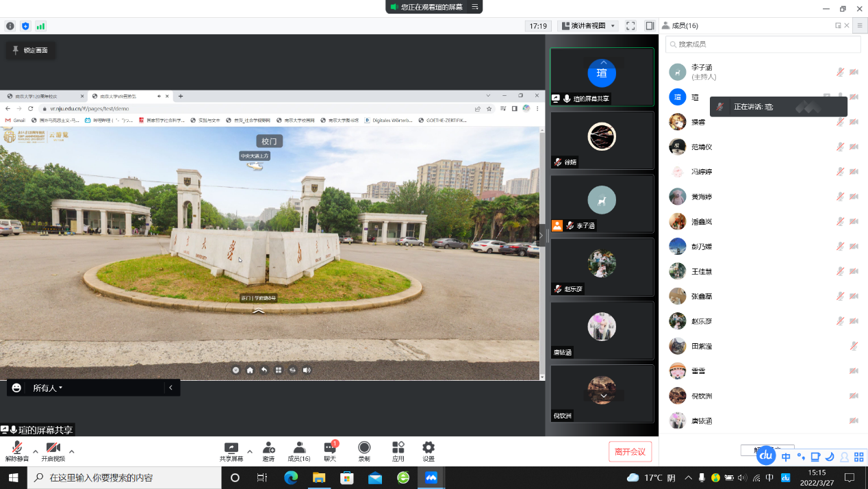Pop out the members panel window

coord(838,25)
